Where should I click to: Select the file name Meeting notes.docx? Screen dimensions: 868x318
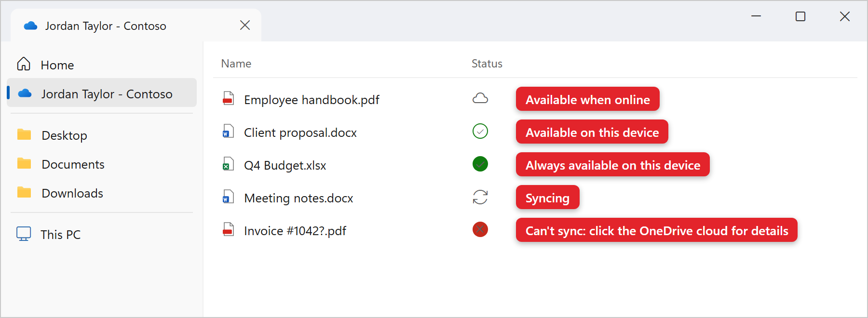click(x=298, y=198)
